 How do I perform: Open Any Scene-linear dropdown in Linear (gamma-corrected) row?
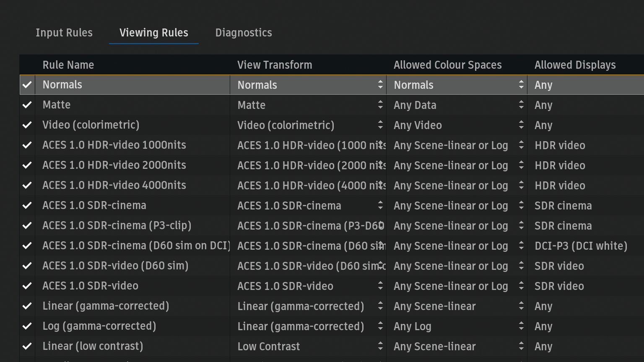point(457,306)
